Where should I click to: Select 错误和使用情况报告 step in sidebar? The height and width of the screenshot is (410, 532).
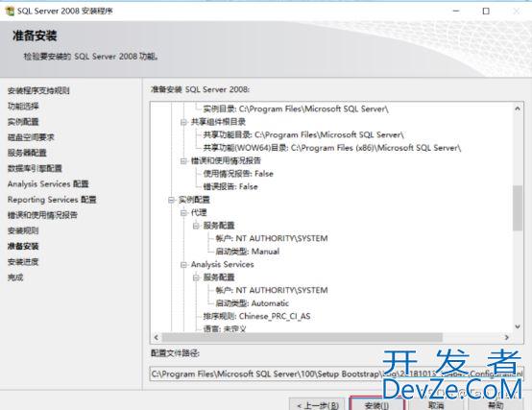42,215
